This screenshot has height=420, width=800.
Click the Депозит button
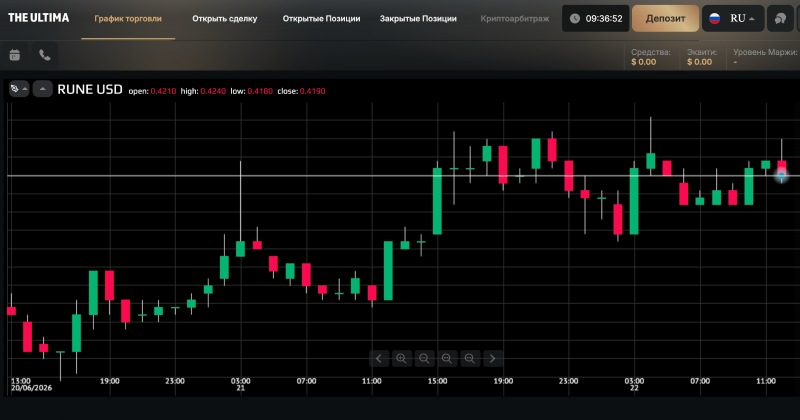pyautogui.click(x=665, y=18)
